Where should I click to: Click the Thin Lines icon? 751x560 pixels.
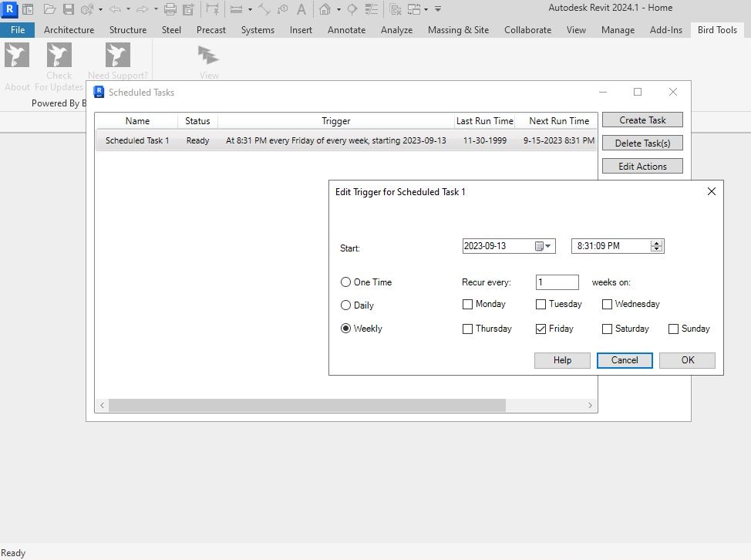click(371, 9)
